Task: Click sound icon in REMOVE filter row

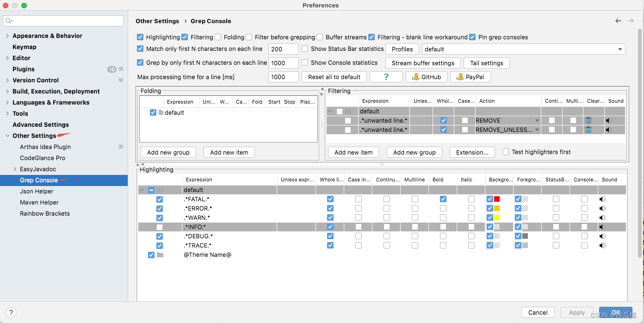Action: pyautogui.click(x=609, y=120)
